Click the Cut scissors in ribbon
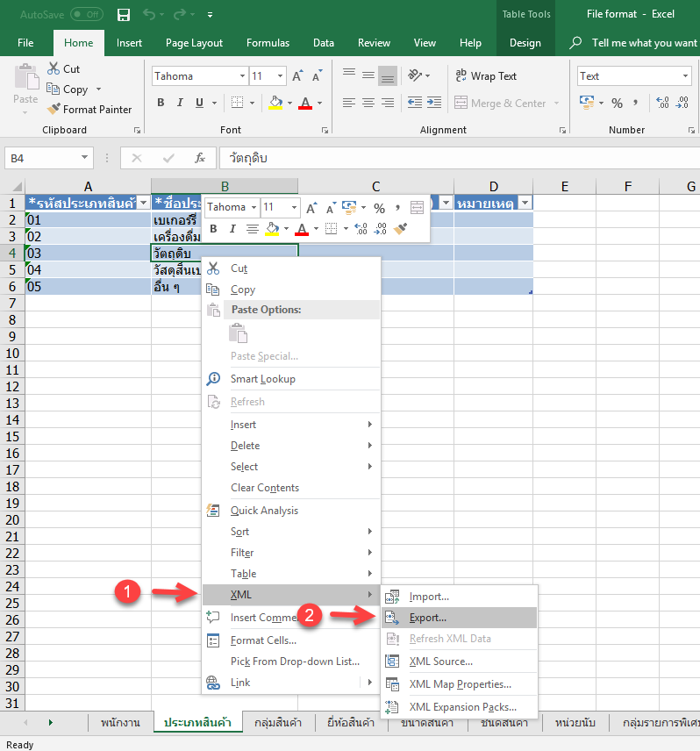700x751 pixels. (54, 68)
